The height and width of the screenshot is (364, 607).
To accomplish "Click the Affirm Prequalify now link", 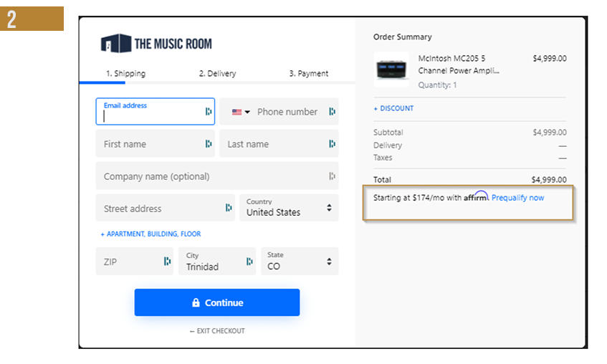I will (x=517, y=198).
